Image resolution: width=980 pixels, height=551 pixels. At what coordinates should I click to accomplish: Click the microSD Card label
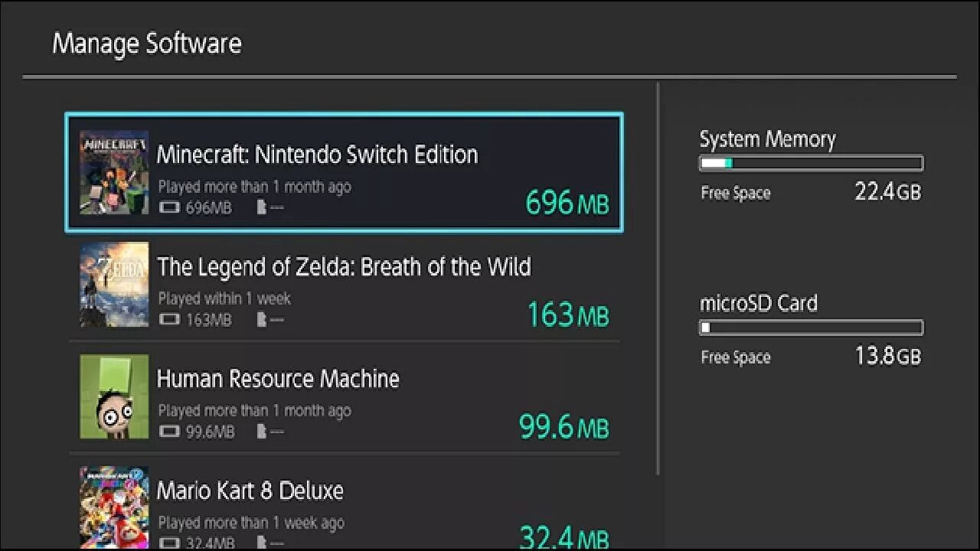(x=759, y=303)
